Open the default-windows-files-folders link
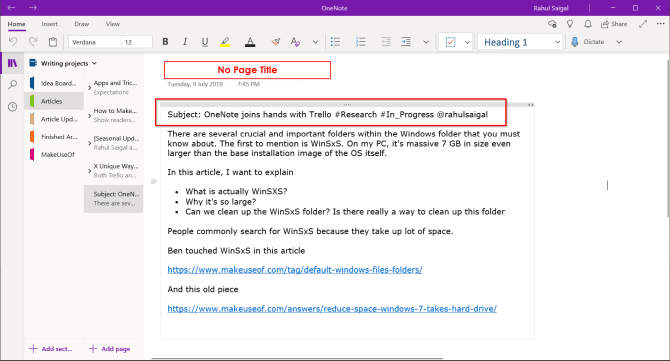Image resolution: width=670 pixels, height=361 pixels. click(x=295, y=270)
